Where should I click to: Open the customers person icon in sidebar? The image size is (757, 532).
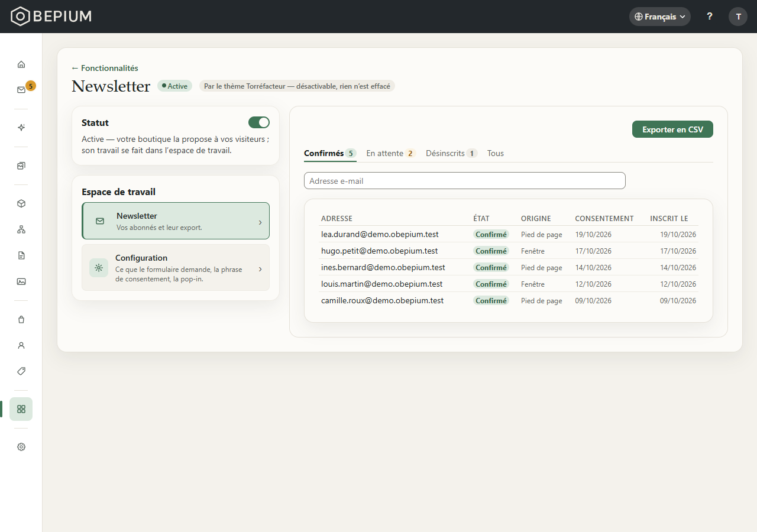tap(21, 345)
